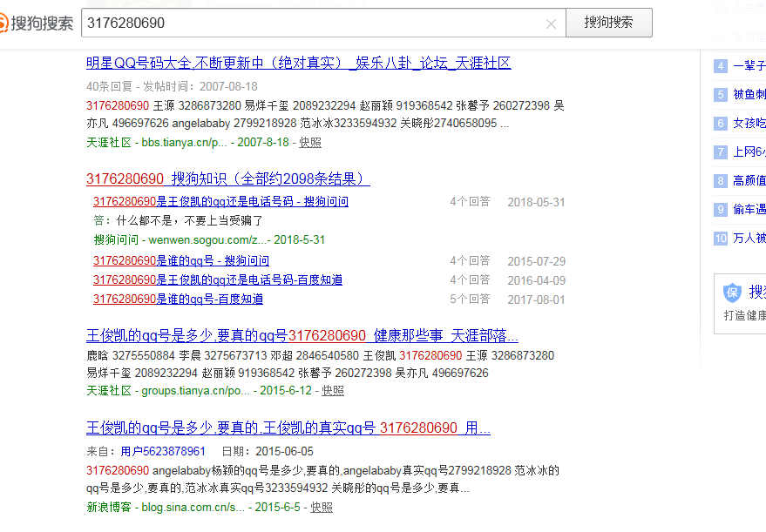This screenshot has height=532, width=766.
Task: Click hot search rank 9 badge
Action: (721, 210)
